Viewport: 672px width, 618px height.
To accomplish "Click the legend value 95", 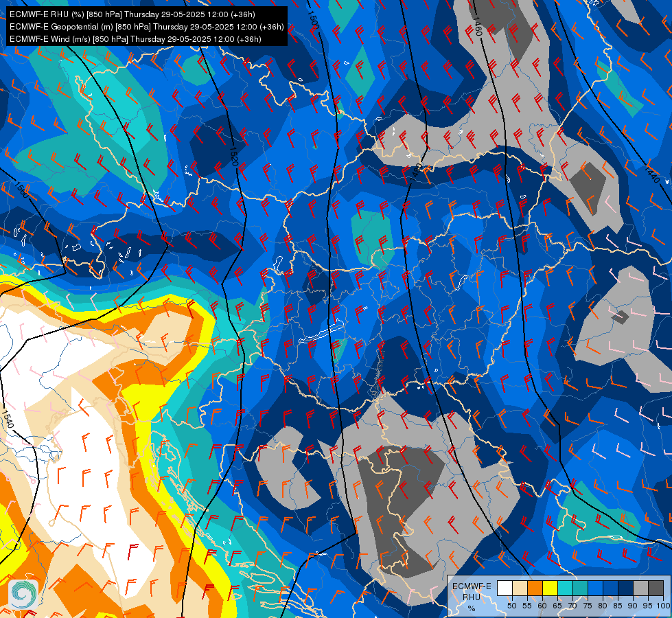I will point(648,606).
